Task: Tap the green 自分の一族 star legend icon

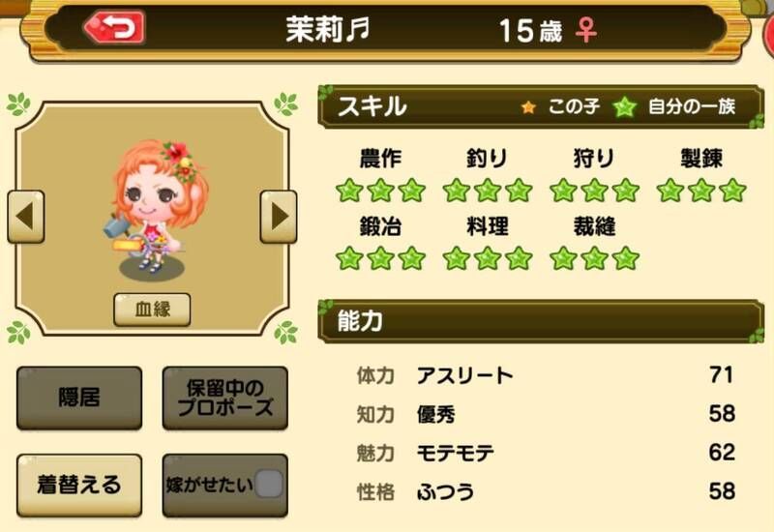Action: [624, 106]
